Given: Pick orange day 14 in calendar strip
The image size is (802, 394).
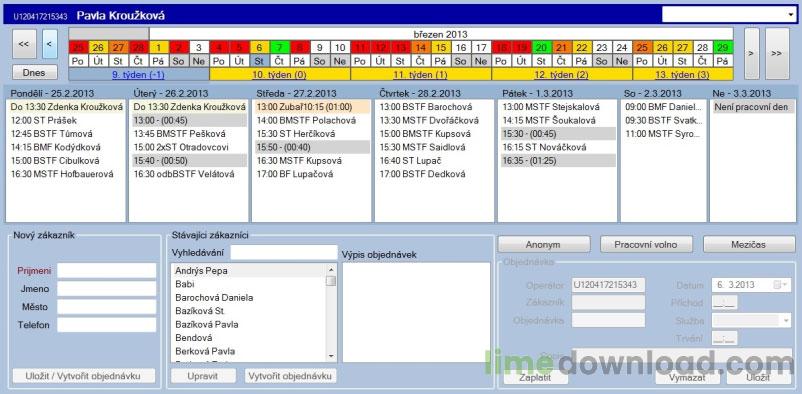Looking at the screenshot, I should tap(420, 48).
